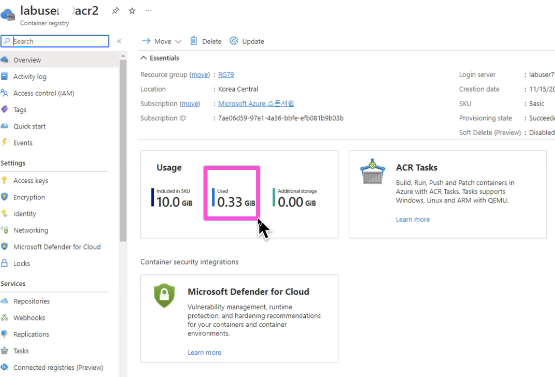The image size is (555, 377).
Task: Click the Networking icon
Action: click(5, 230)
